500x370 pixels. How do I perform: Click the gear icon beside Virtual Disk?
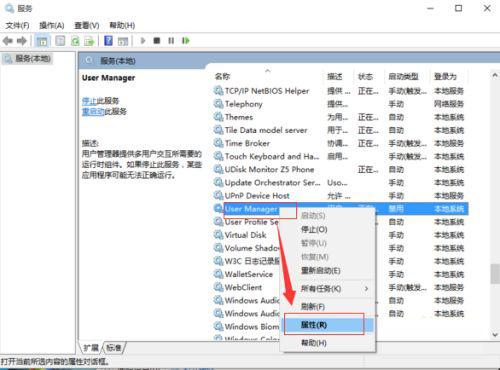tap(218, 235)
